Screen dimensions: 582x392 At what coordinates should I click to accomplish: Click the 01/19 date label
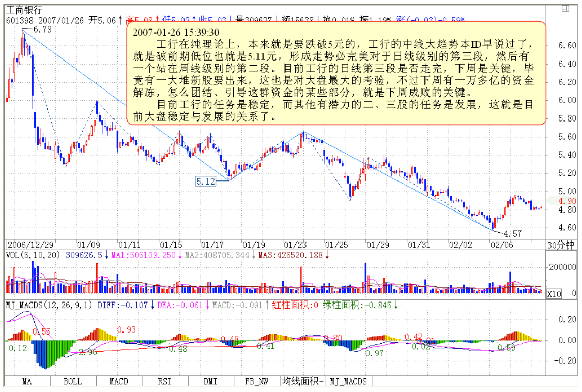click(x=254, y=245)
